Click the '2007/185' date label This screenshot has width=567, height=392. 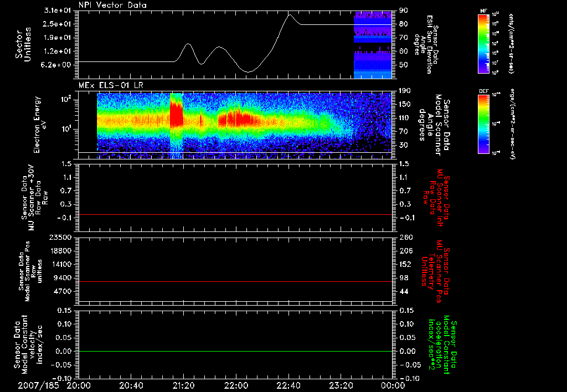click(38, 385)
